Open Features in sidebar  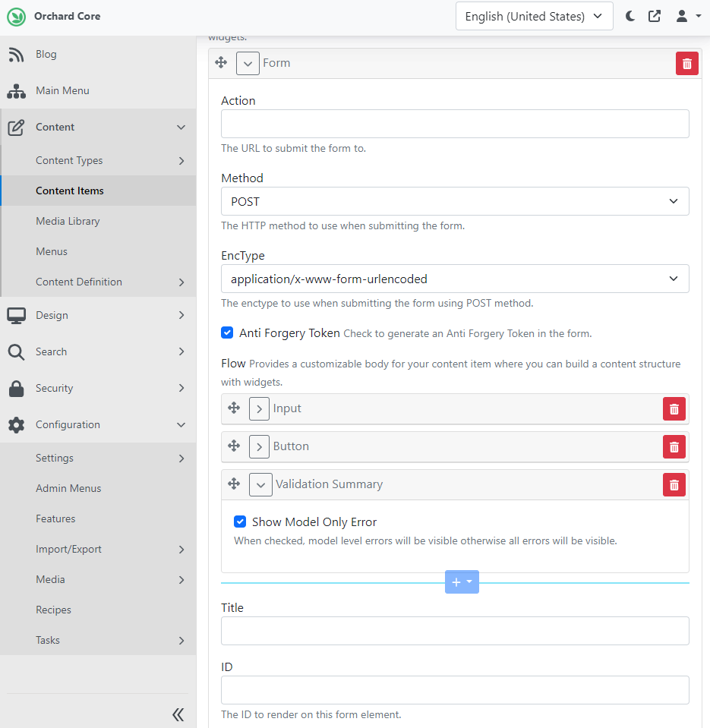(98, 518)
